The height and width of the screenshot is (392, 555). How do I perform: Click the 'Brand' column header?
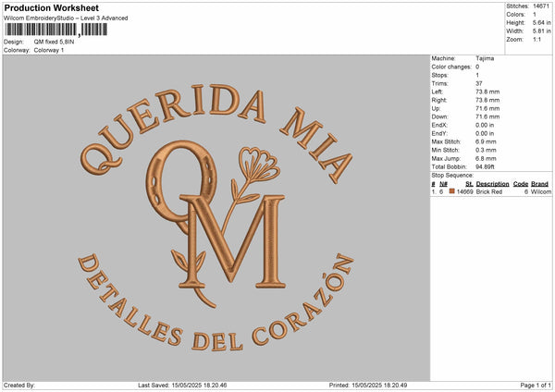pos(540,184)
